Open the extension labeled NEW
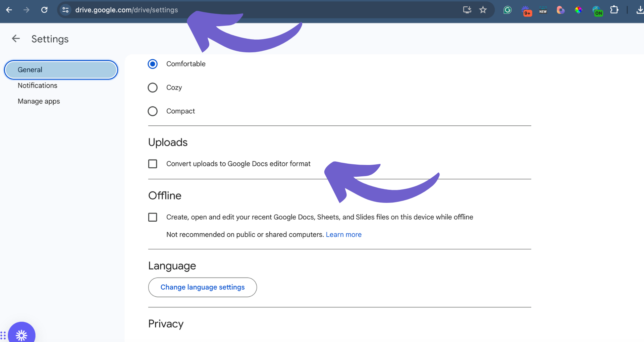 point(543,10)
